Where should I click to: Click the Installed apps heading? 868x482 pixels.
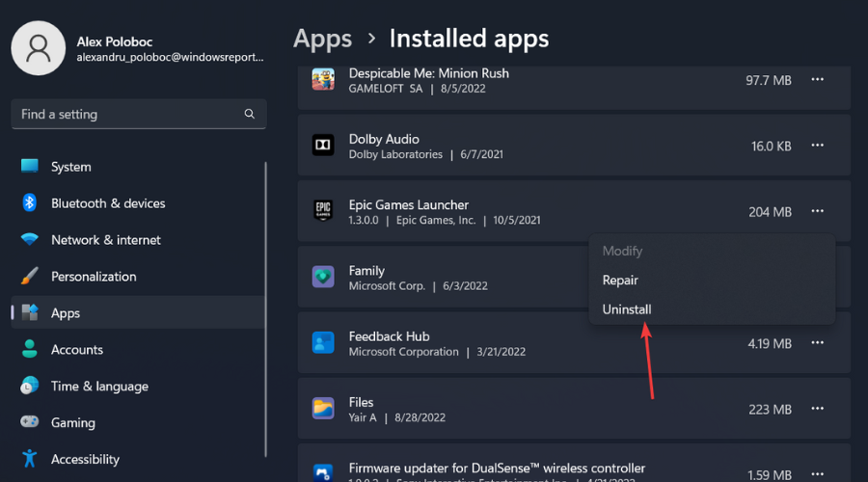469,39
